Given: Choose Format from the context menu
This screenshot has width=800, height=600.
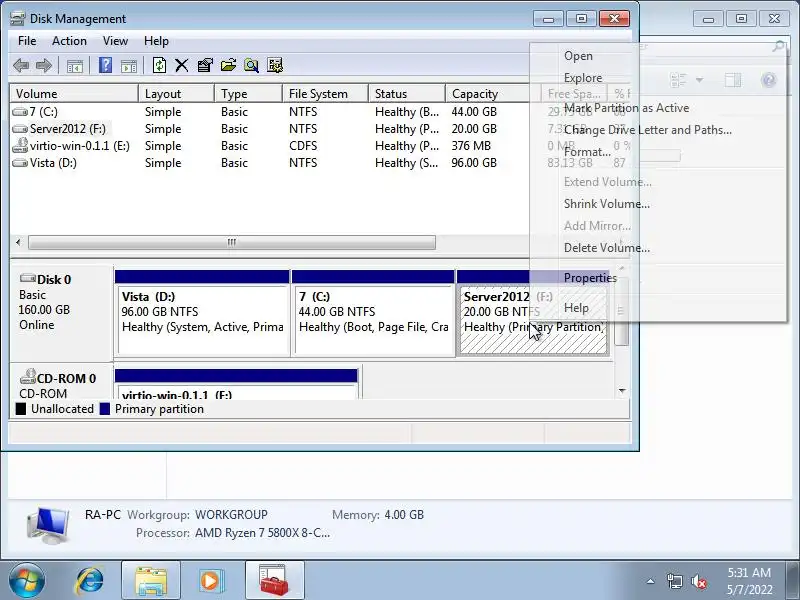Looking at the screenshot, I should [x=658, y=152].
